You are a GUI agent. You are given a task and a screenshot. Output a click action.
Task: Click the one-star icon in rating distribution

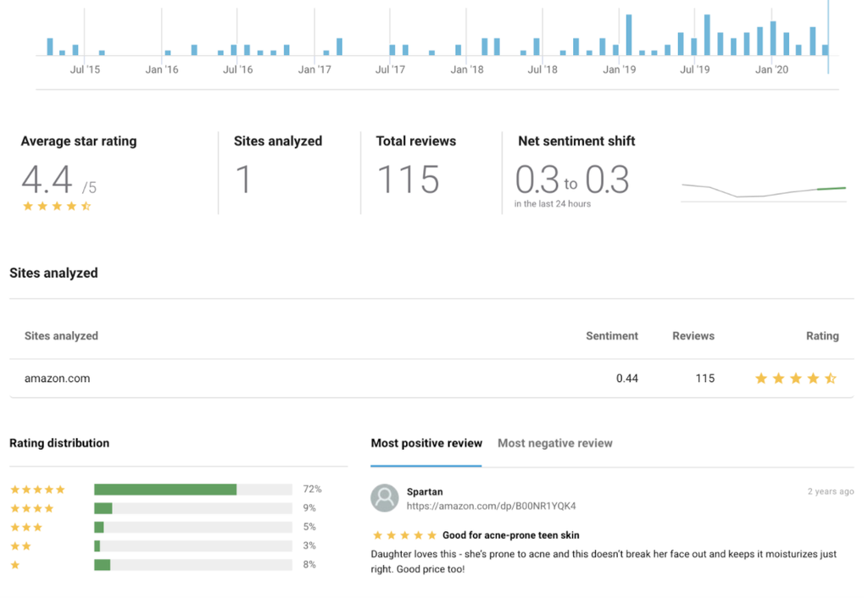(x=15, y=565)
